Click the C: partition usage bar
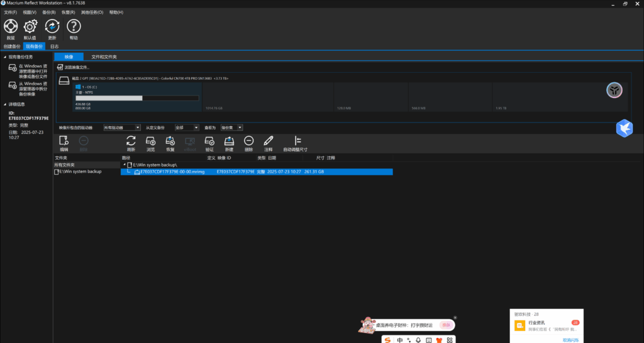 point(137,98)
